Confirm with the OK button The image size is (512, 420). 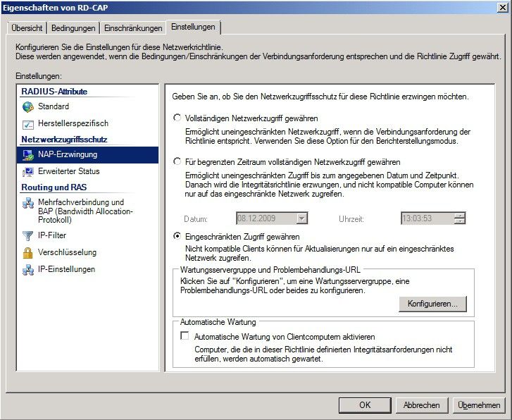click(365, 405)
